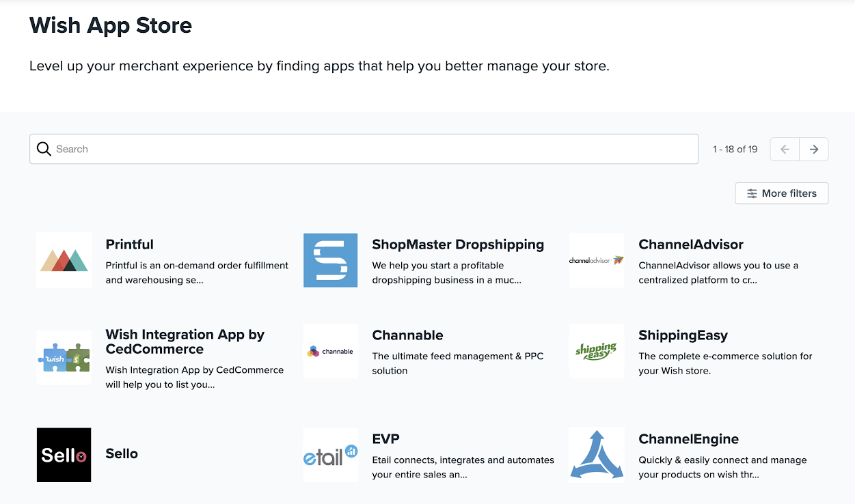
Task: Click the ChannelAdvisor logo thumbnail
Action: point(596,260)
